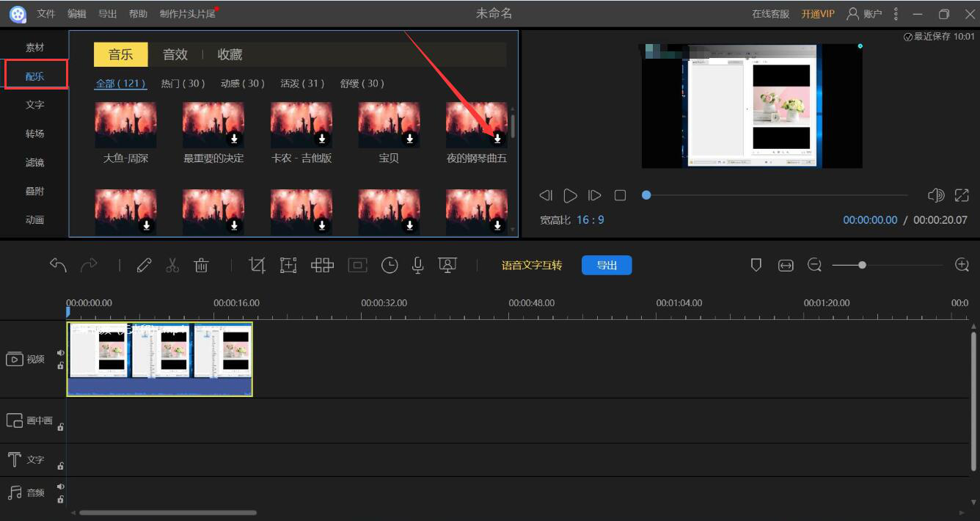Download the 夜的钢琴曲五 music track
The width and height of the screenshot is (980, 521).
click(x=497, y=139)
